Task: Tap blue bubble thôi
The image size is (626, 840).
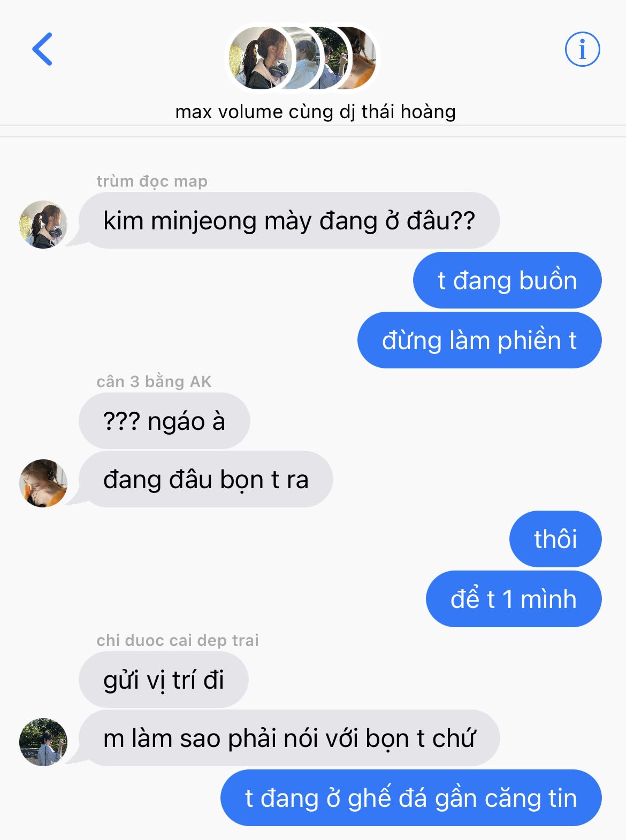Action: click(555, 539)
